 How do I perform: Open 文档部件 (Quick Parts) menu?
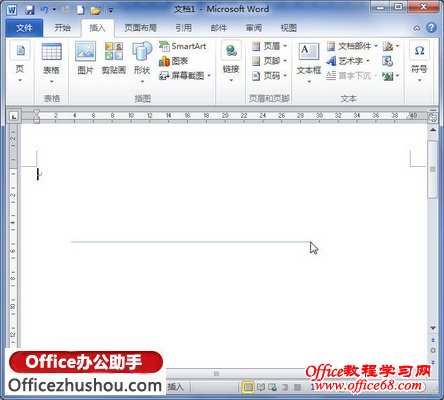[x=352, y=46]
